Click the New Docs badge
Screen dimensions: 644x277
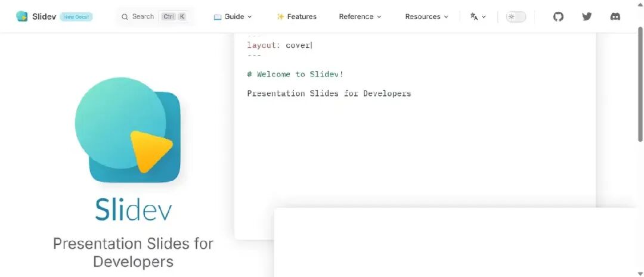(76, 17)
